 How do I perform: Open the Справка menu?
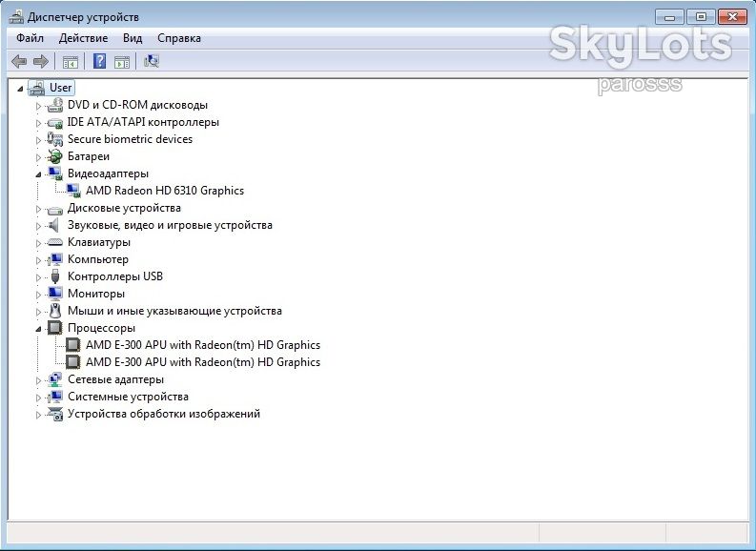179,38
